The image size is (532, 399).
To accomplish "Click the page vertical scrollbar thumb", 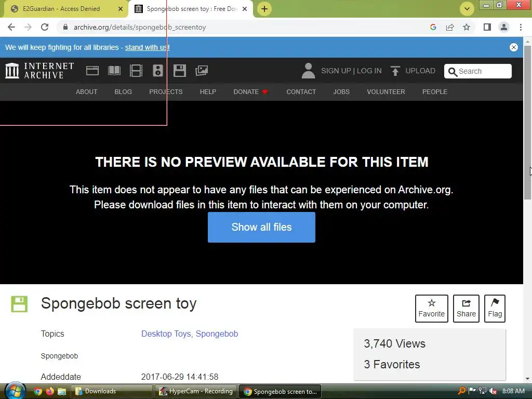I will point(528,122).
